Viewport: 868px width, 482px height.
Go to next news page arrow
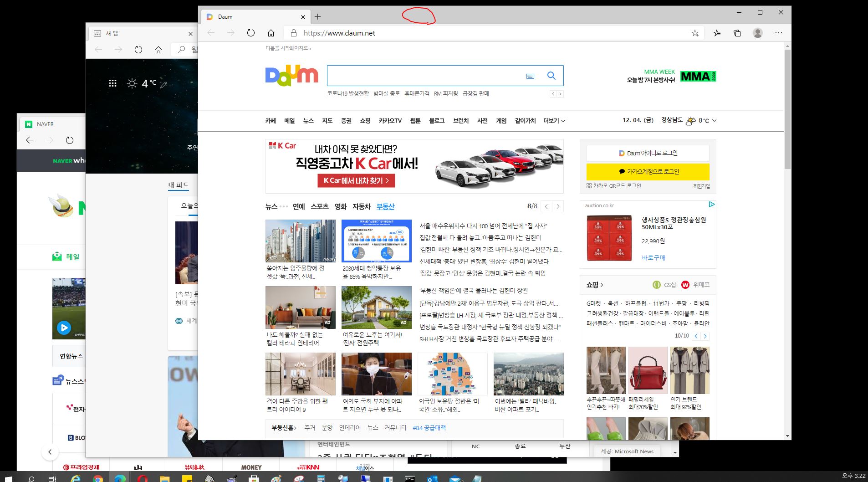tap(558, 206)
